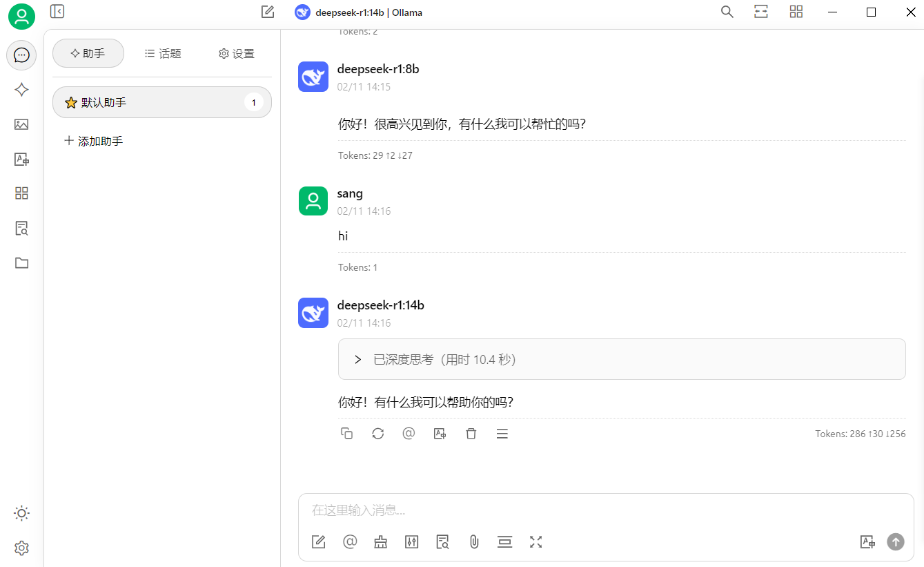Viewport: 924px width, 567px height.
Task: Open settings gear at sidebar bottom
Action: pyautogui.click(x=21, y=548)
